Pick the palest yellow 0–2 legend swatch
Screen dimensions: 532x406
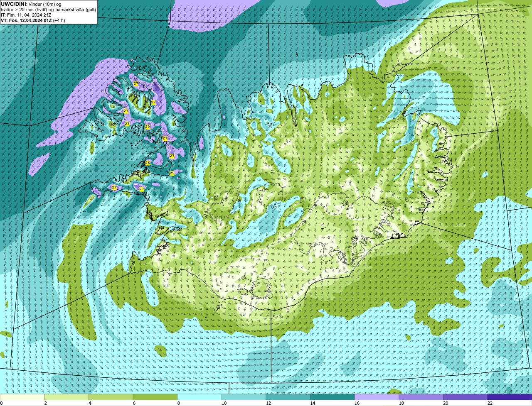point(22,397)
